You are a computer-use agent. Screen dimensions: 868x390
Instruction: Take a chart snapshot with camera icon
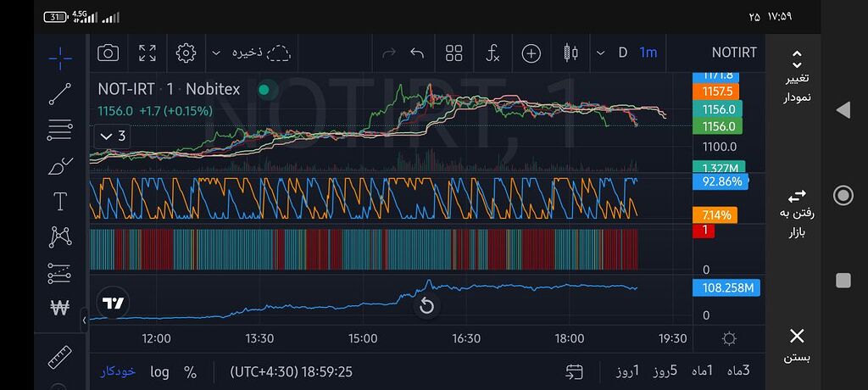pyautogui.click(x=108, y=53)
